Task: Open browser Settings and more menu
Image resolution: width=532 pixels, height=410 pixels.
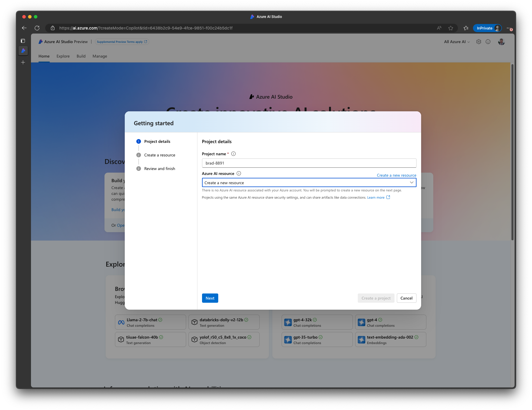Action: pos(509,28)
